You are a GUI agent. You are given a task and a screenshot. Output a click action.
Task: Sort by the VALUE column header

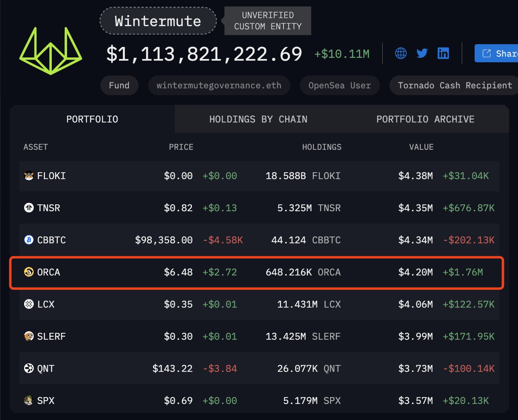pos(421,147)
